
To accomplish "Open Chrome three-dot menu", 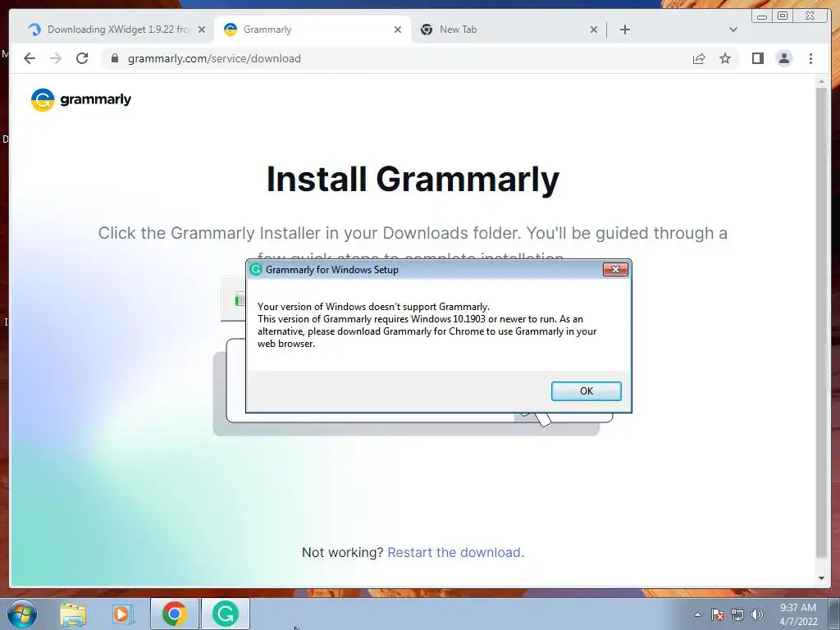I will [810, 58].
